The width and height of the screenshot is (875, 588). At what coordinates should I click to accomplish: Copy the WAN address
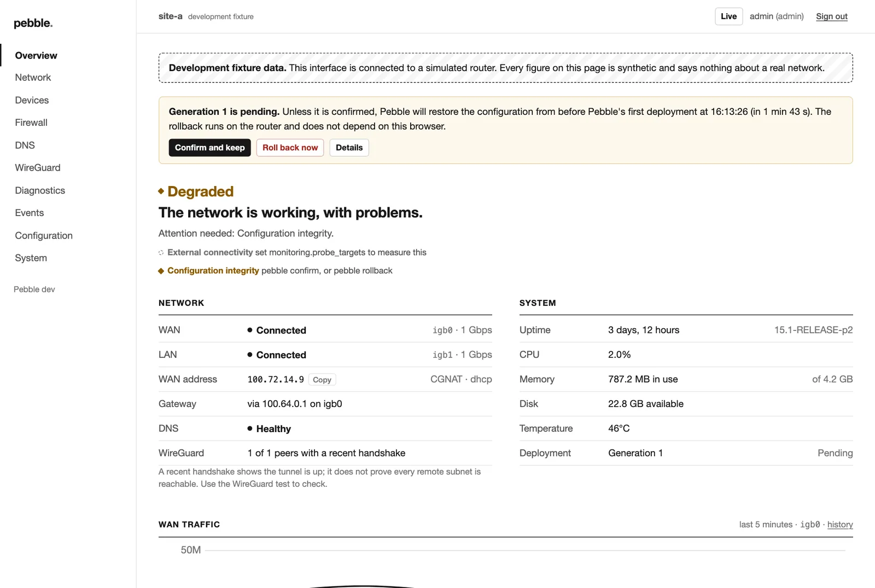[x=322, y=380]
